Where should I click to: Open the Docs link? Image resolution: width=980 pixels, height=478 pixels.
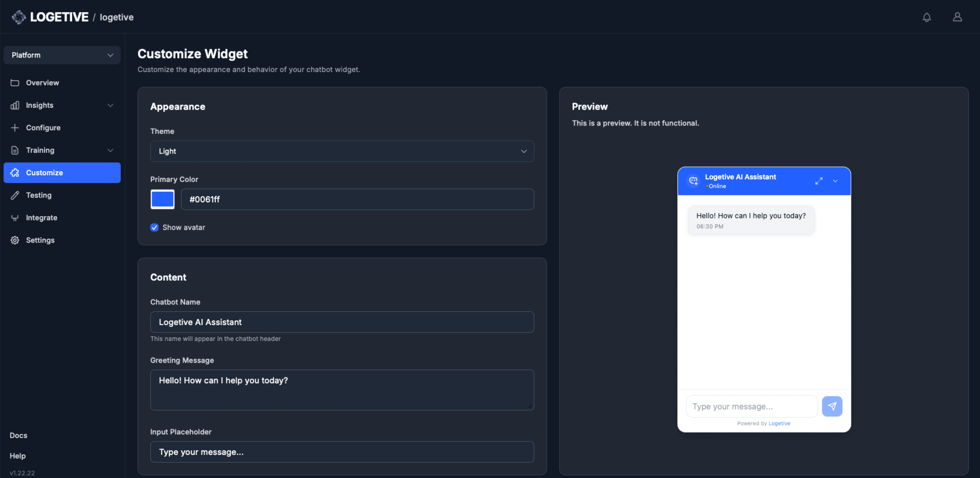click(x=18, y=435)
